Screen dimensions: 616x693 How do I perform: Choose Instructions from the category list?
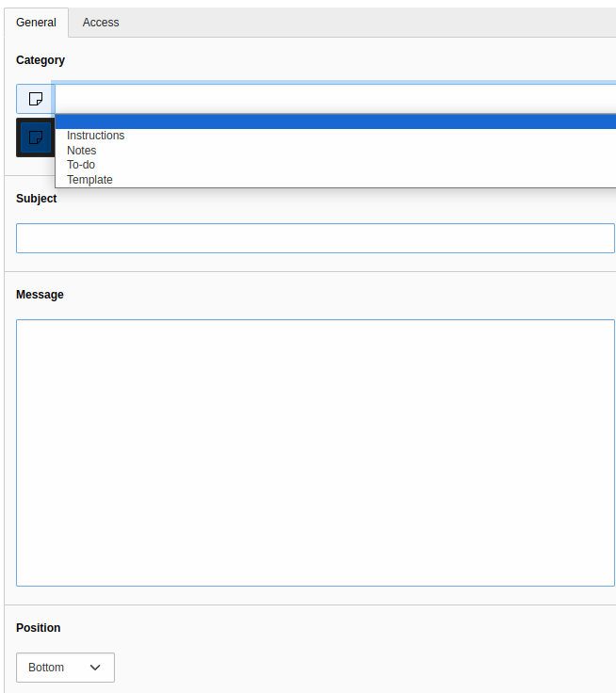(95, 136)
